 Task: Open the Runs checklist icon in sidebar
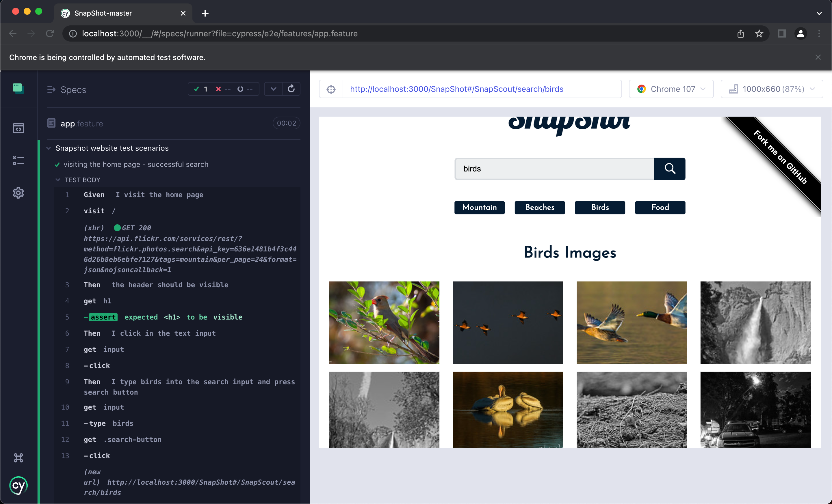(x=18, y=161)
